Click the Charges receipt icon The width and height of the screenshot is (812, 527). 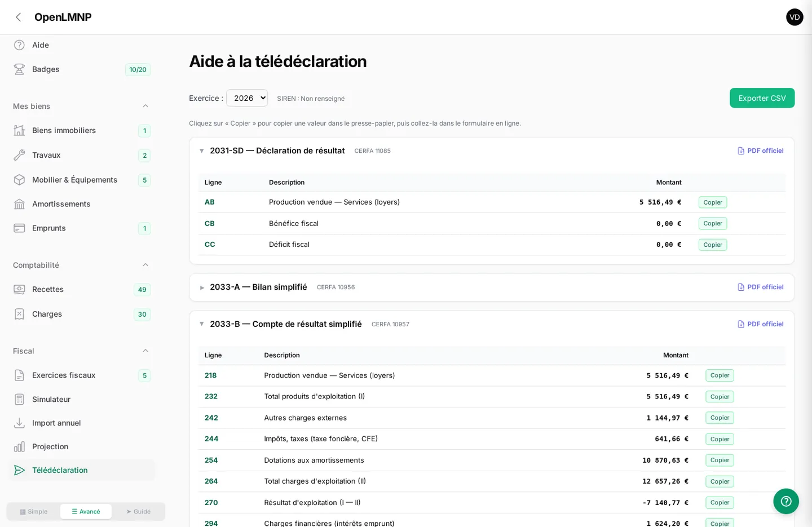tap(19, 314)
